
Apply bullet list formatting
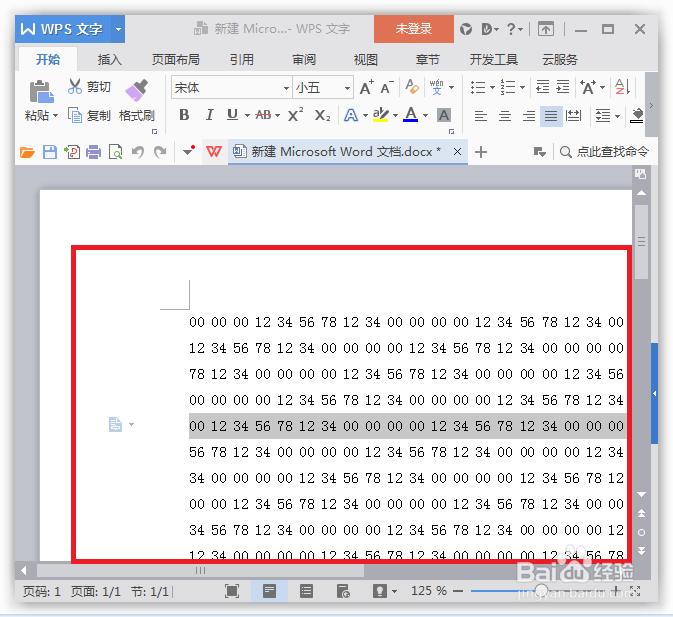(x=478, y=88)
